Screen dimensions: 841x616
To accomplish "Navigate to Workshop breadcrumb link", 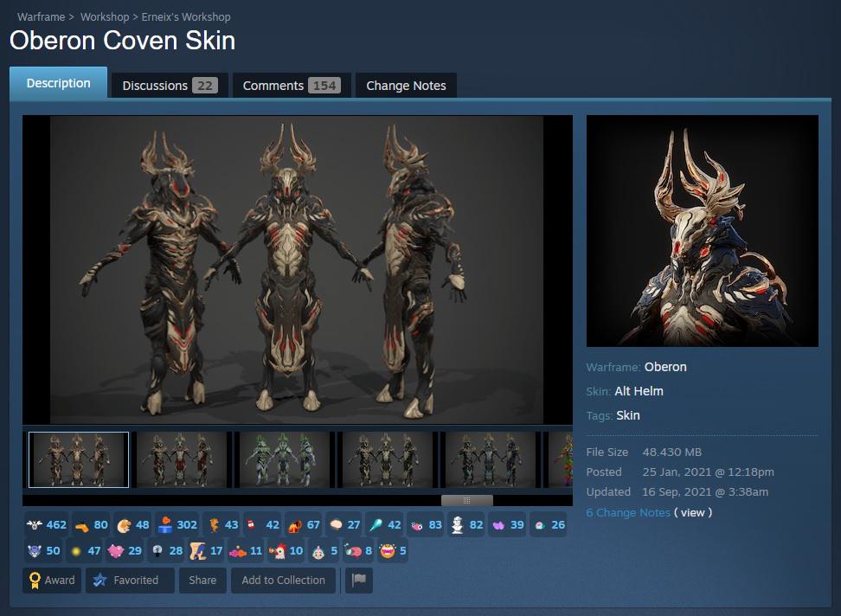I will (105, 16).
